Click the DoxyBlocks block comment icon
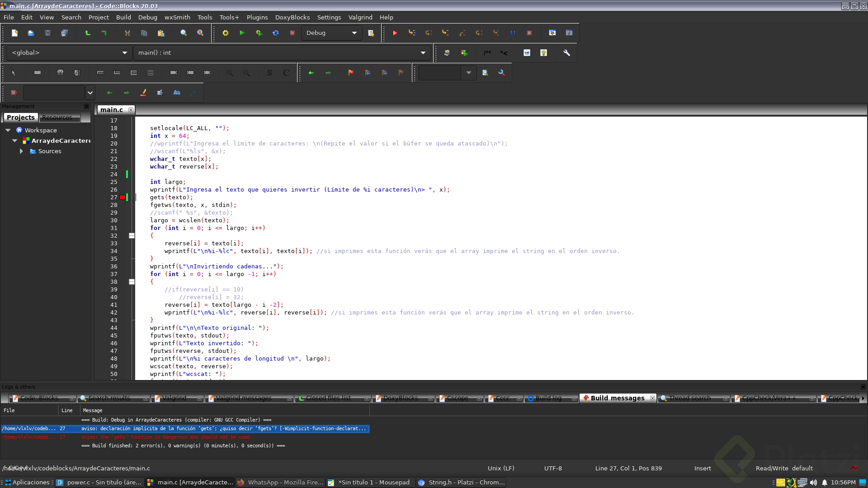868x488 pixels. (487, 53)
